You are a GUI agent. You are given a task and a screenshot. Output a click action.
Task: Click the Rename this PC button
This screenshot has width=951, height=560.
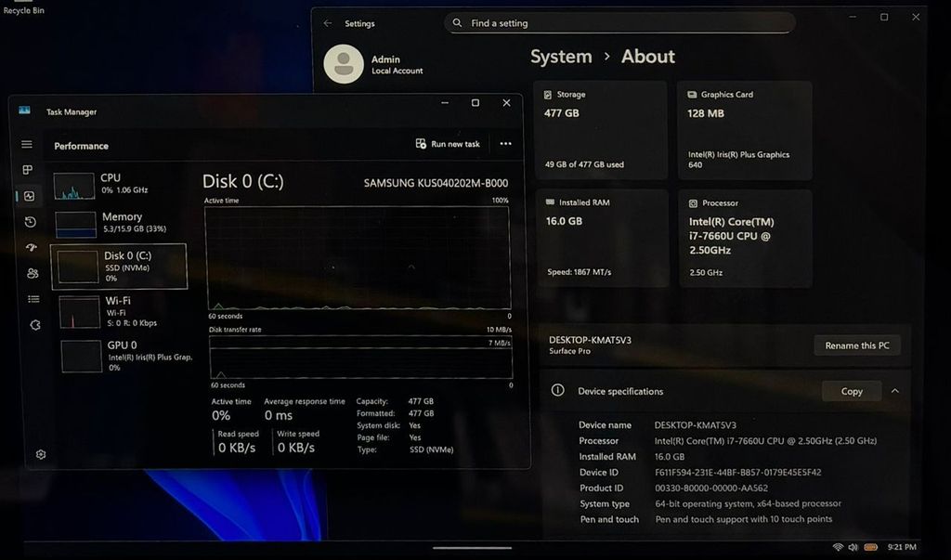pyautogui.click(x=856, y=345)
